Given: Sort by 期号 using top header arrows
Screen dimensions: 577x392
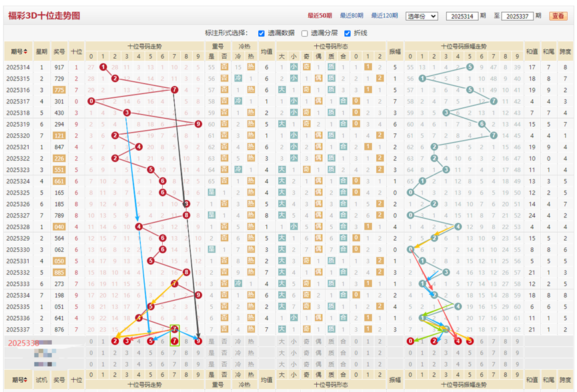Looking at the screenshot, I should pos(25,51).
